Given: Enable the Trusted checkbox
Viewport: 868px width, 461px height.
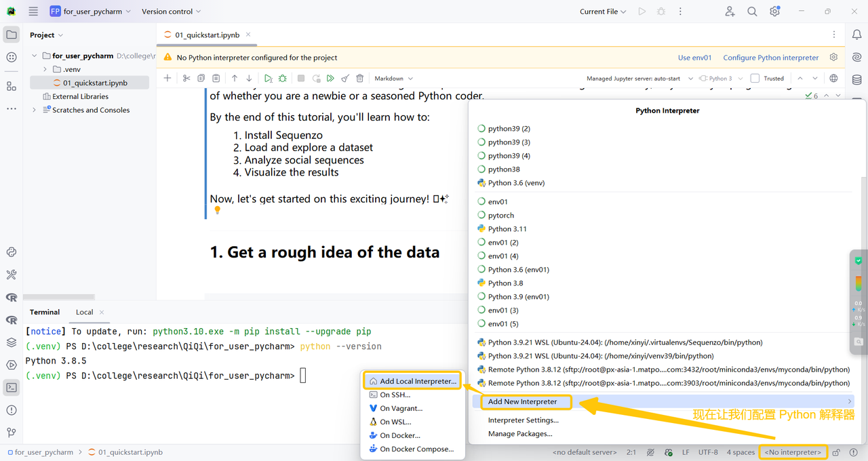Looking at the screenshot, I should click(755, 79).
